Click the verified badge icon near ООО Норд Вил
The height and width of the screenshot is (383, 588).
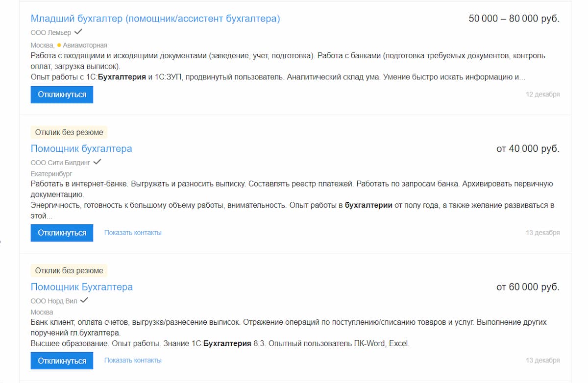click(84, 300)
